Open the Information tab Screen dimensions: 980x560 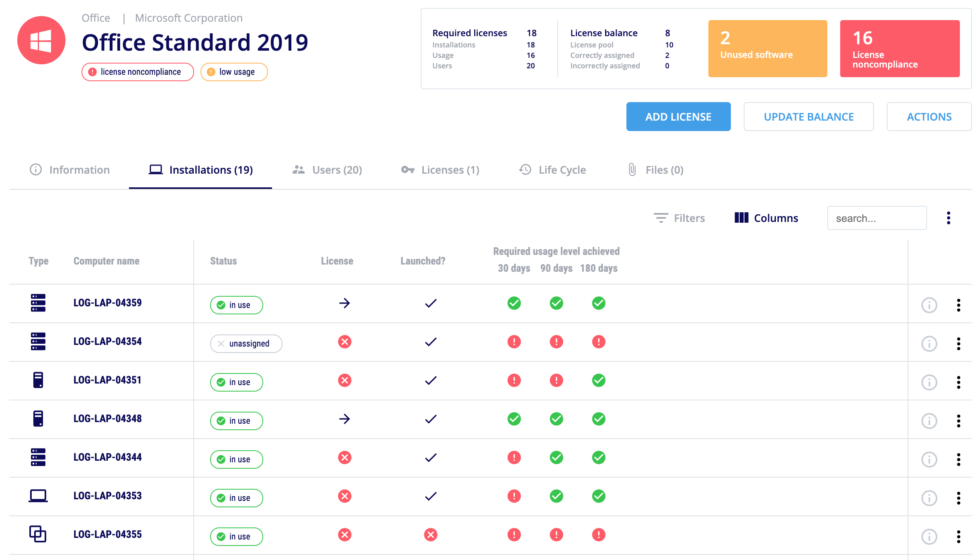pyautogui.click(x=70, y=170)
